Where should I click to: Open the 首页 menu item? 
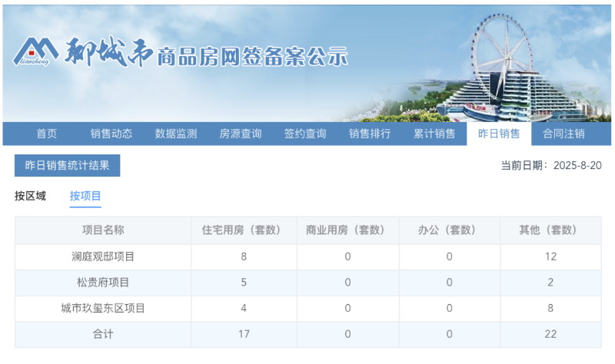click(x=47, y=134)
